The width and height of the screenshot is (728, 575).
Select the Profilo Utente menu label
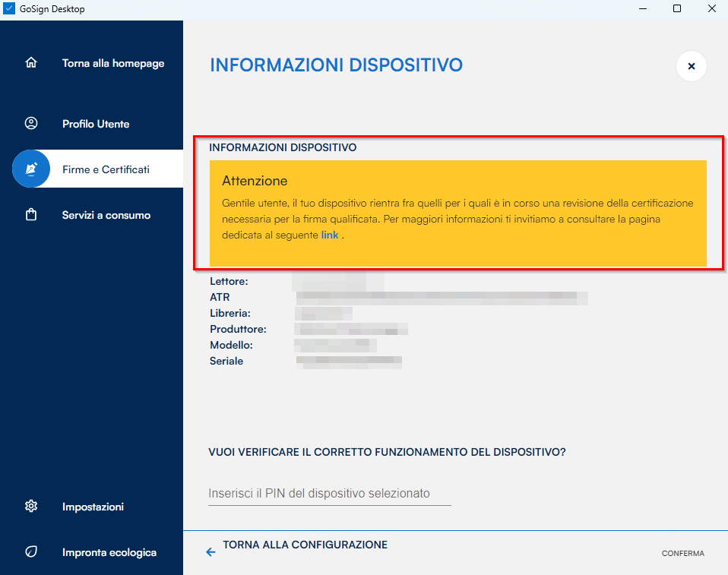[96, 124]
